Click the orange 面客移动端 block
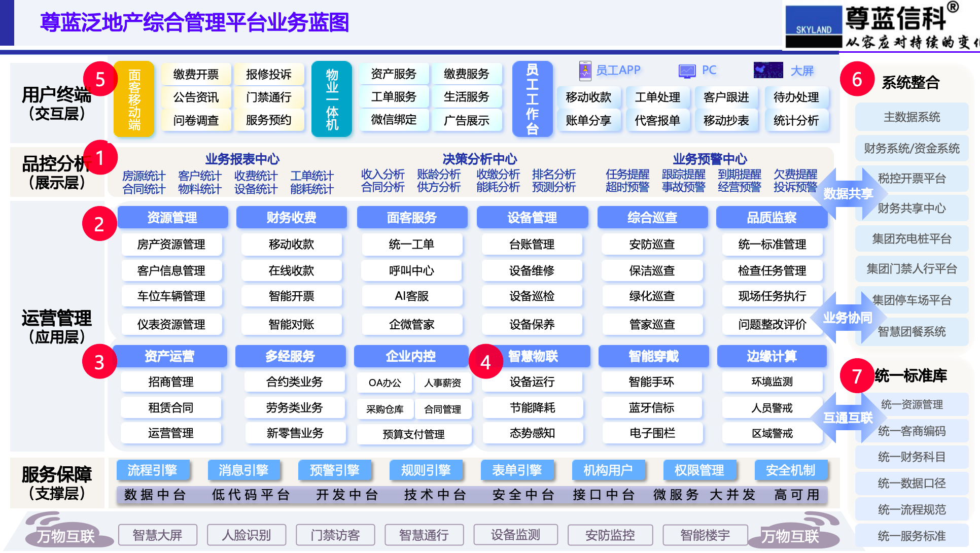This screenshot has height=553, width=980. coord(134,99)
